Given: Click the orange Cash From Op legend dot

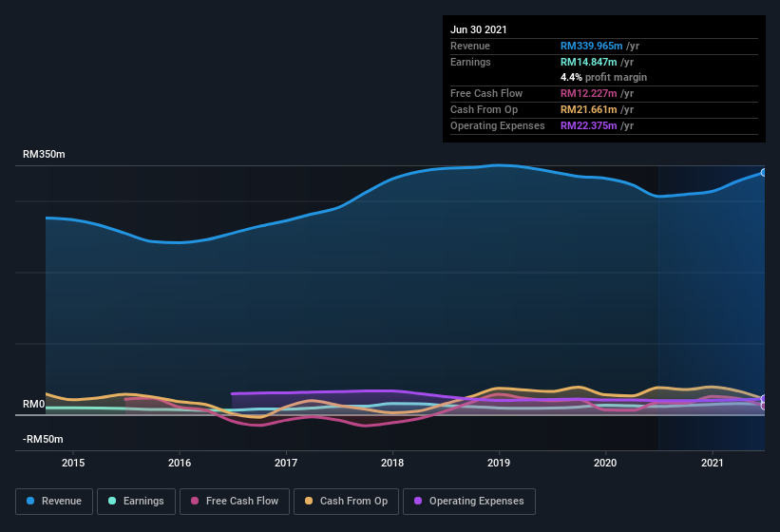Looking at the screenshot, I should 309,501.
